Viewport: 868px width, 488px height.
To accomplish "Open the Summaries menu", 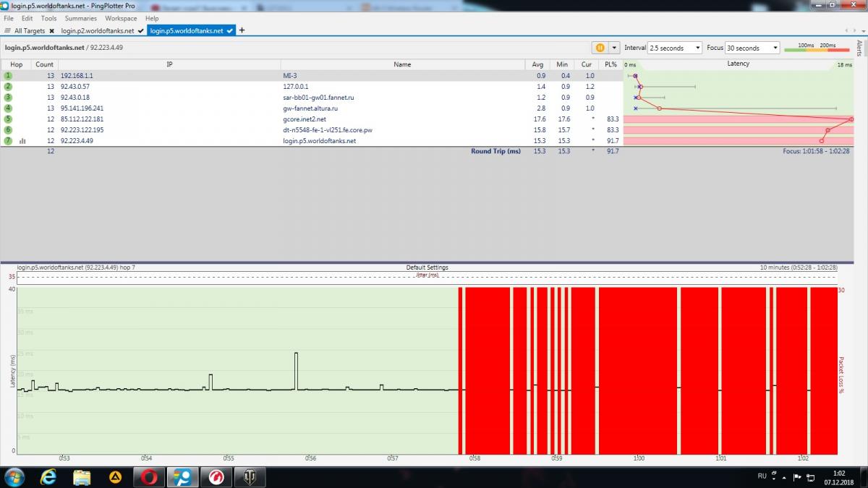I will coord(80,18).
